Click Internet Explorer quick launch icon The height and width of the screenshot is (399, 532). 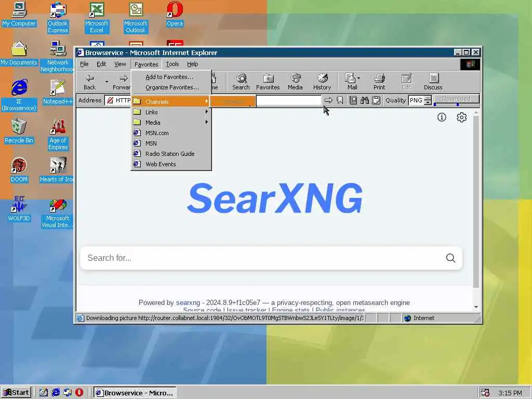56,393
